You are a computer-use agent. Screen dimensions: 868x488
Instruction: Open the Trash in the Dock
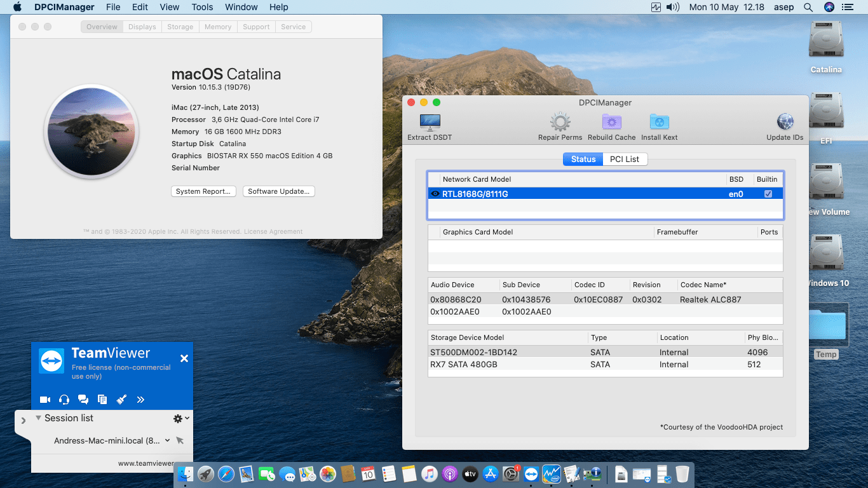click(x=682, y=473)
